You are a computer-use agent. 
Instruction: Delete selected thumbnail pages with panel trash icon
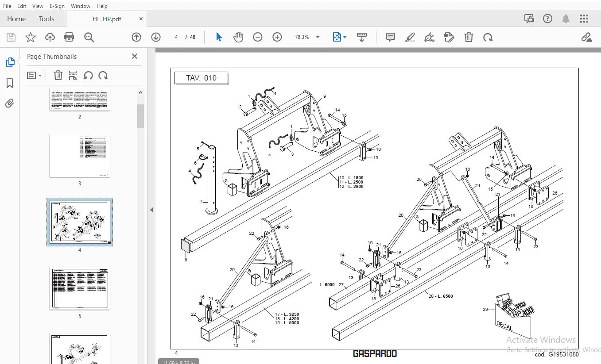tap(58, 75)
